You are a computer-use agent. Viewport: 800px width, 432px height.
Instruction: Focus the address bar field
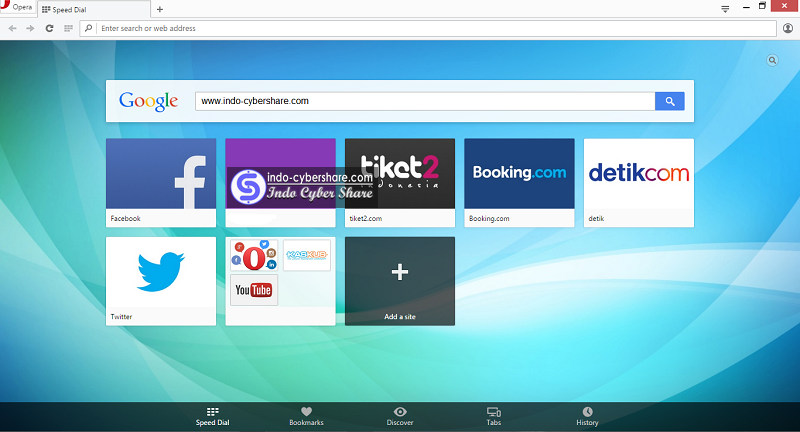coord(428,29)
